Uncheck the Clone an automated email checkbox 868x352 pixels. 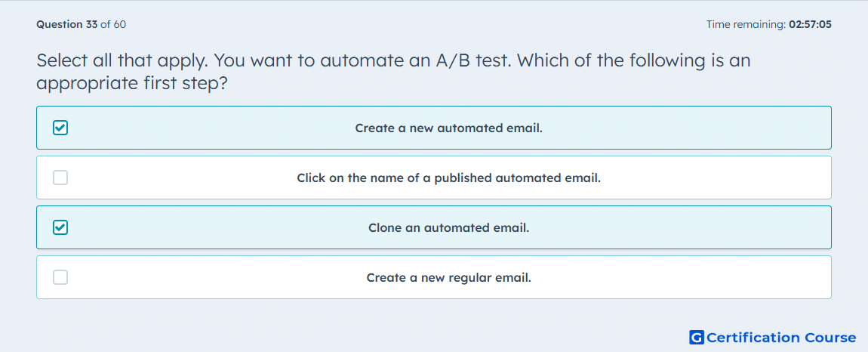pyautogui.click(x=60, y=227)
